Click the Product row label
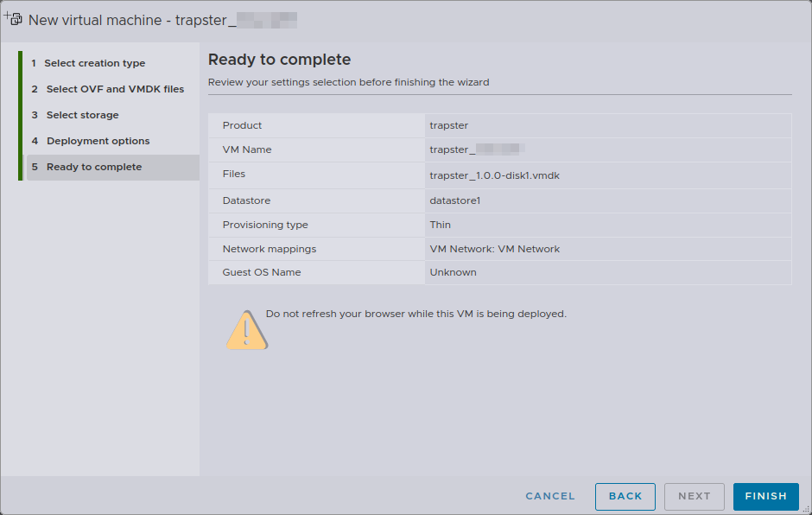Image resolution: width=812 pixels, height=515 pixels. click(x=242, y=125)
